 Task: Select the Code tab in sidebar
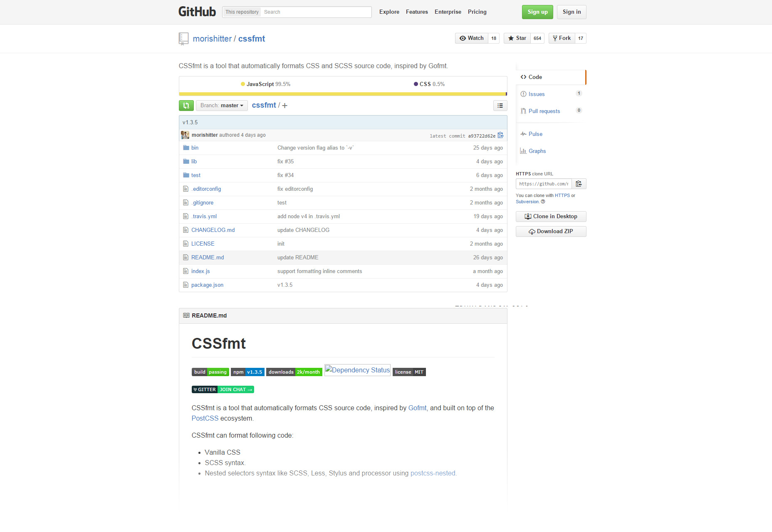(551, 77)
